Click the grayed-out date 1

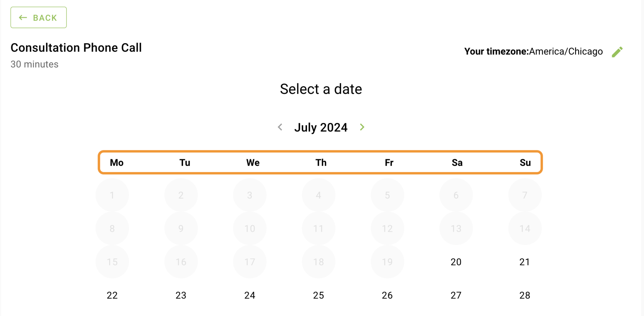[112, 195]
